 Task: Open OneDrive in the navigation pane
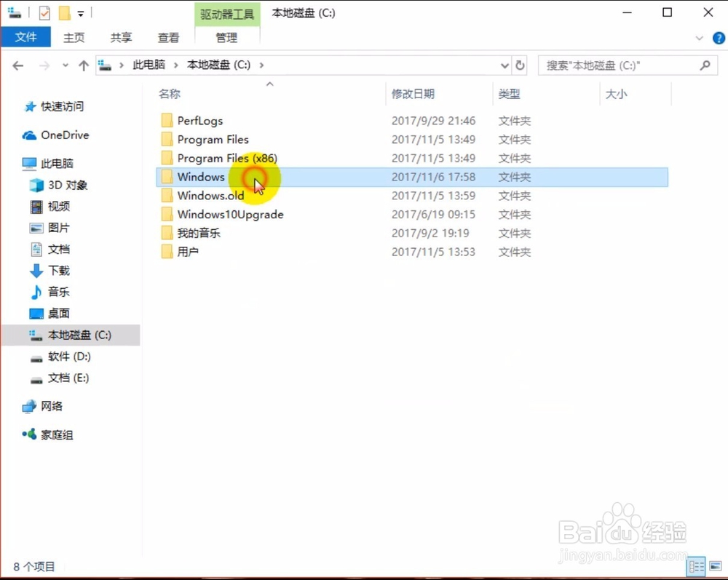click(x=65, y=135)
